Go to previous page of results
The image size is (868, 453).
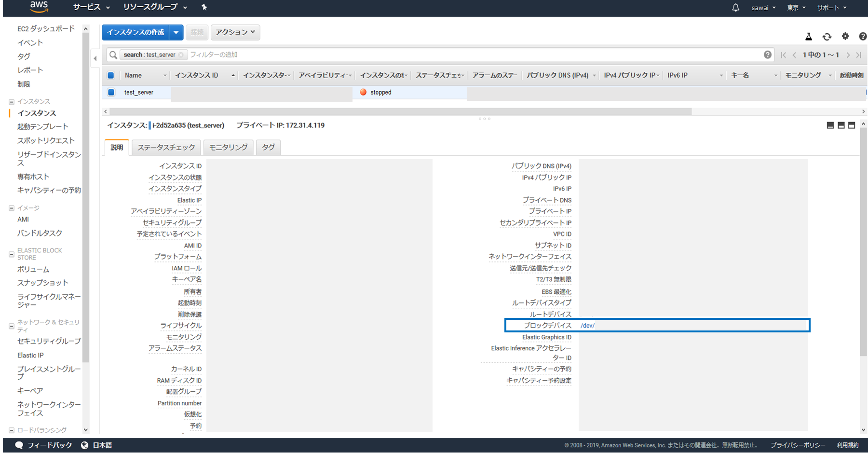click(794, 55)
